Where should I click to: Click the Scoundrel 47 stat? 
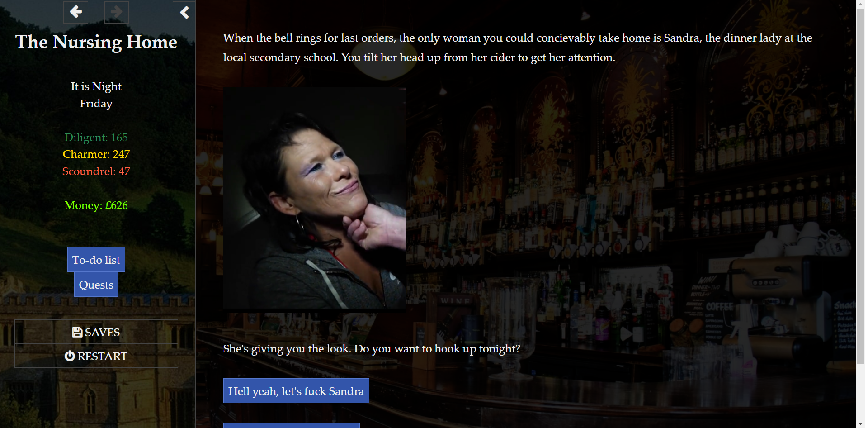96,171
